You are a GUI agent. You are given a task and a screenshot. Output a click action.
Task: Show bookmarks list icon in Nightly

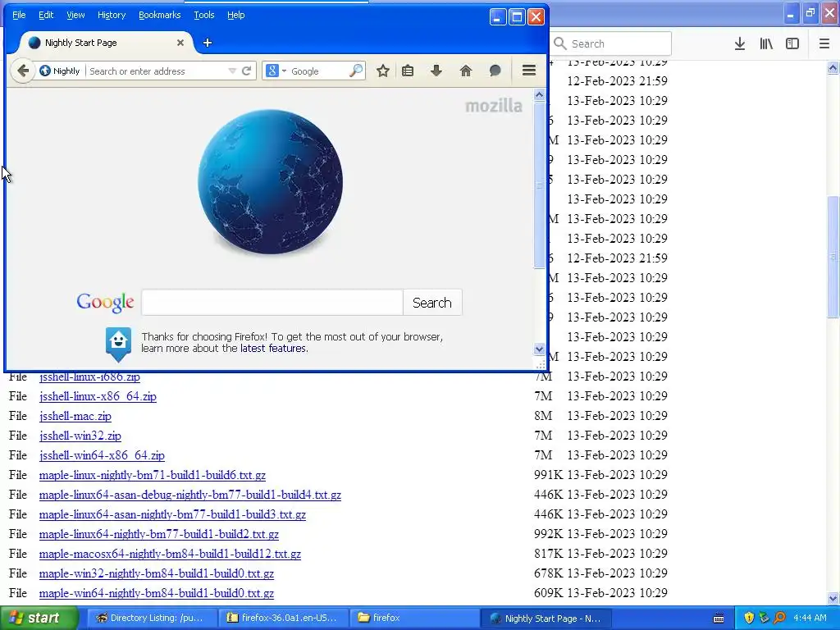point(408,71)
